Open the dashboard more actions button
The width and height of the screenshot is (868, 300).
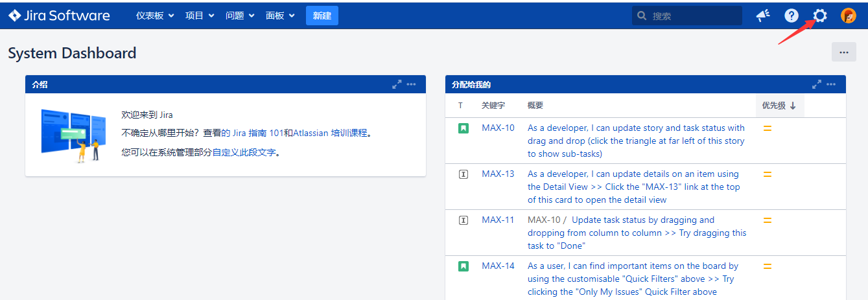point(844,52)
